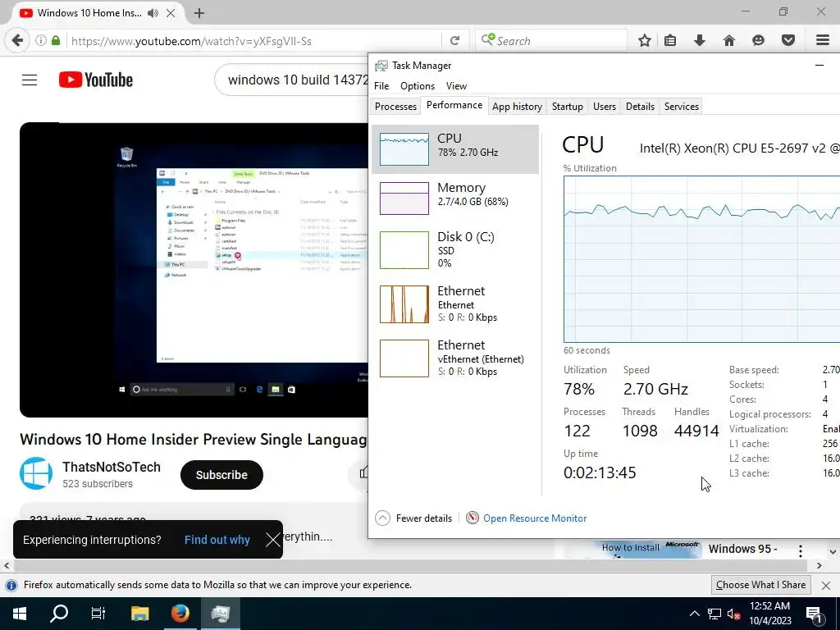Image resolution: width=840 pixels, height=630 pixels.
Task: Open Resource Monitor link
Action: point(535,518)
